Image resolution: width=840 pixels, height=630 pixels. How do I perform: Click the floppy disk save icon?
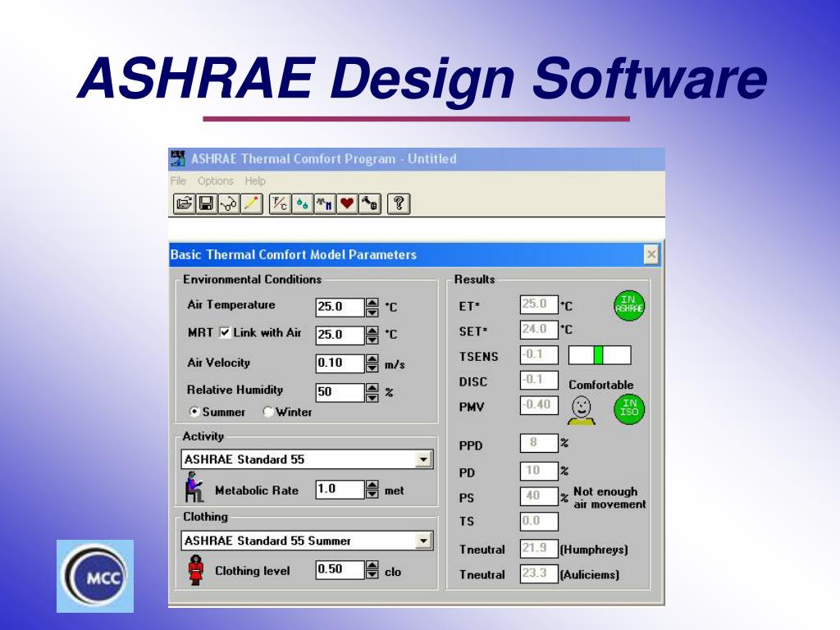click(206, 204)
